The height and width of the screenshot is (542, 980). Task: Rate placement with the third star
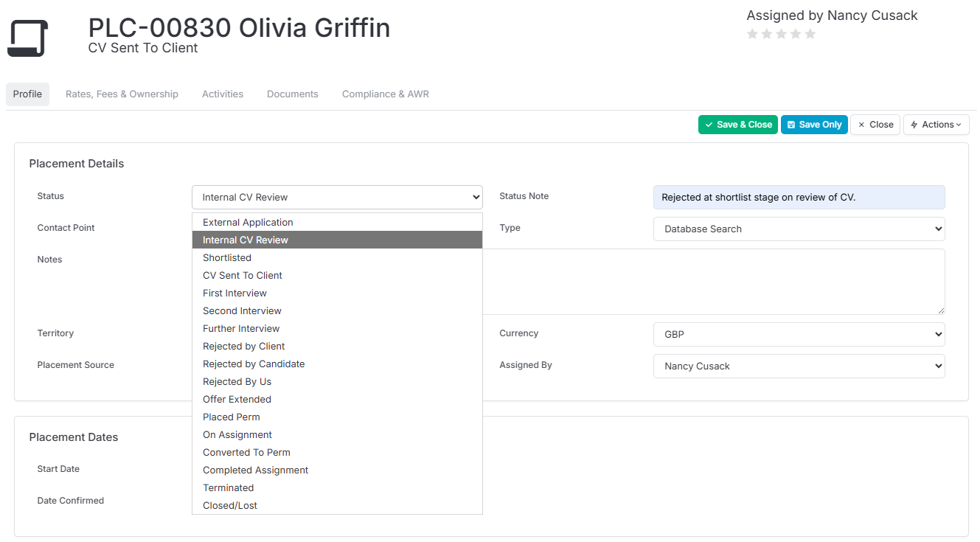pos(782,34)
